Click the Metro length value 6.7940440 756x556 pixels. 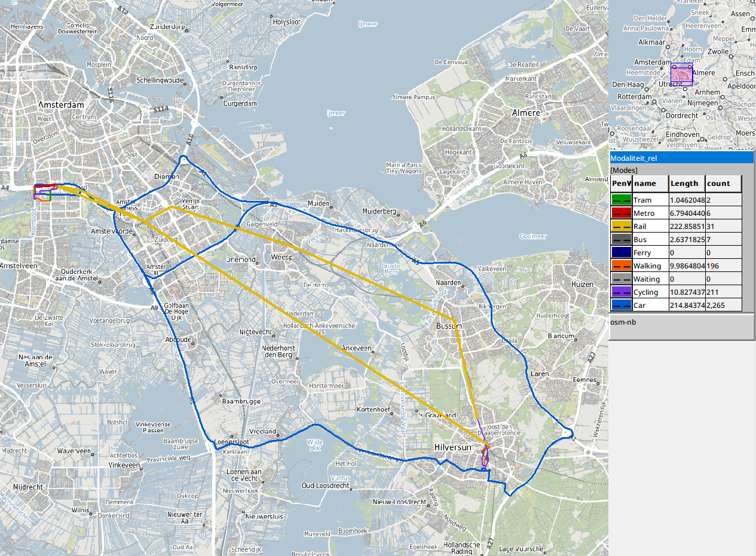[687, 213]
